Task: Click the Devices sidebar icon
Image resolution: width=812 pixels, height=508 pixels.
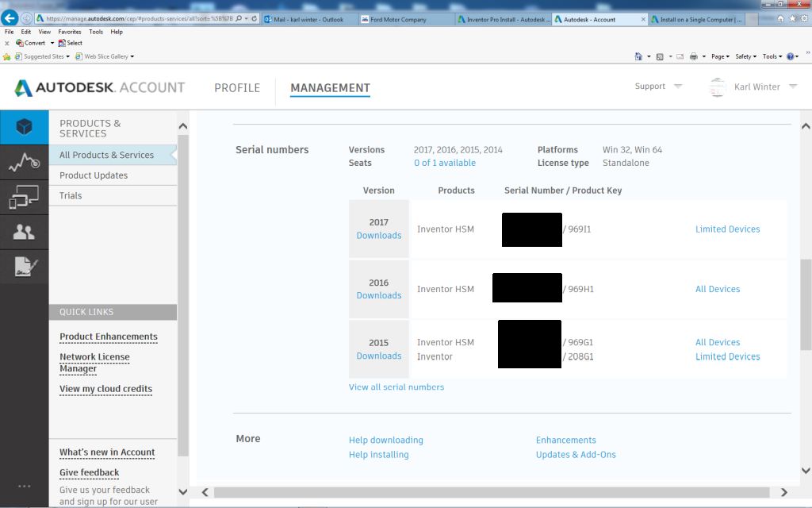Action: coord(24,198)
